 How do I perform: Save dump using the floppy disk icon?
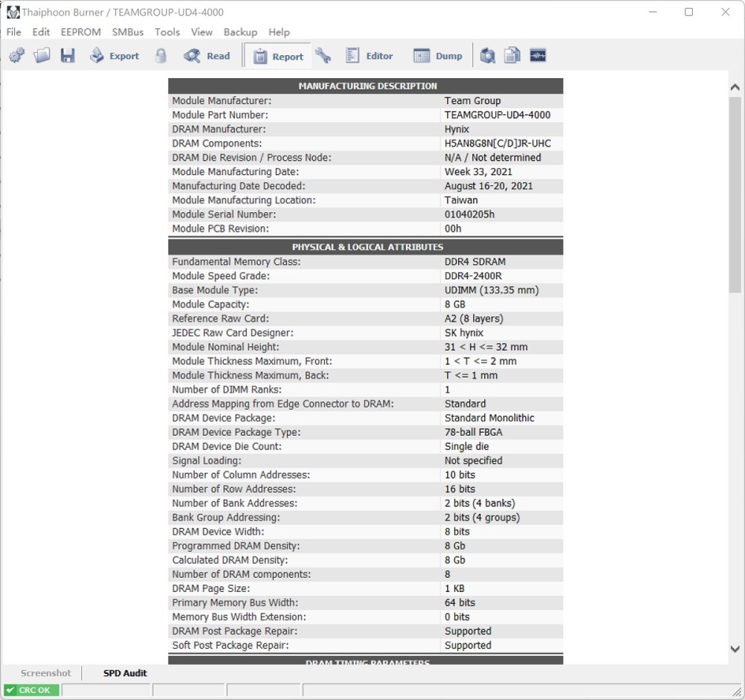tap(68, 56)
